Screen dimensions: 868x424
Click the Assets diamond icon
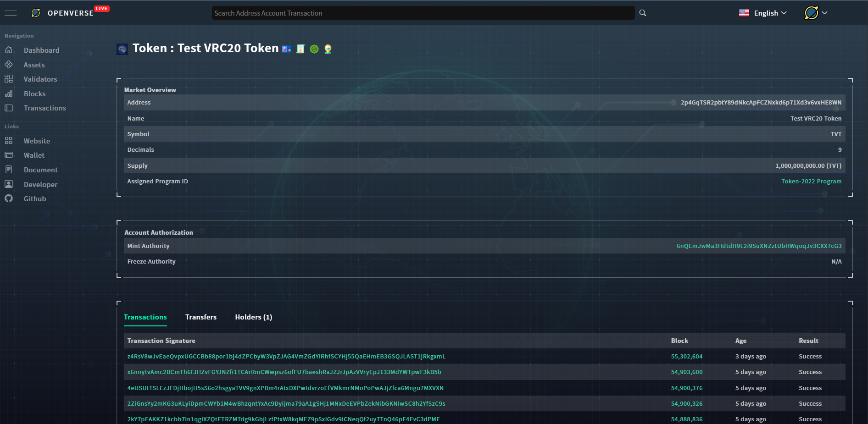pos(9,65)
